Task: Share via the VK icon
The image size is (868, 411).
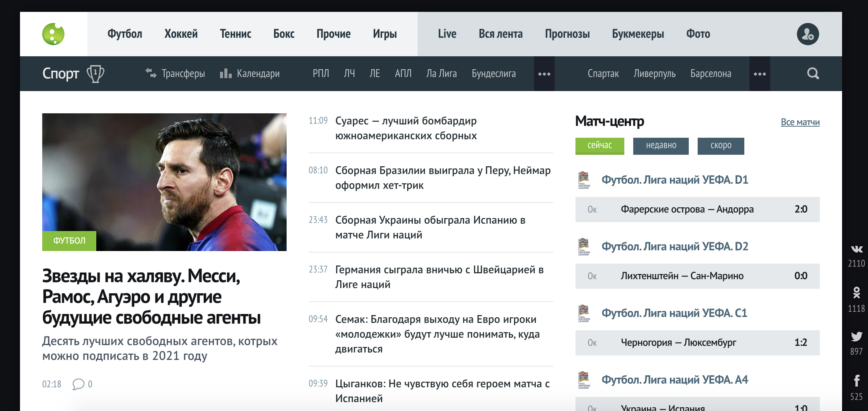Action: click(x=857, y=249)
